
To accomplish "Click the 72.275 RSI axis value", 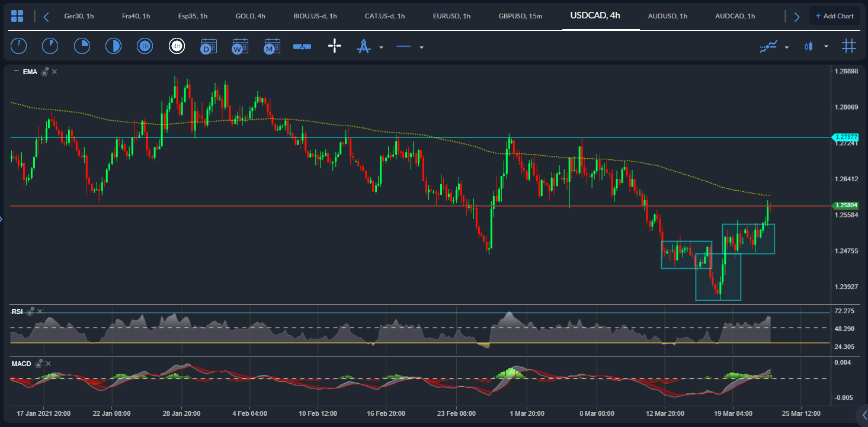I will pos(844,311).
